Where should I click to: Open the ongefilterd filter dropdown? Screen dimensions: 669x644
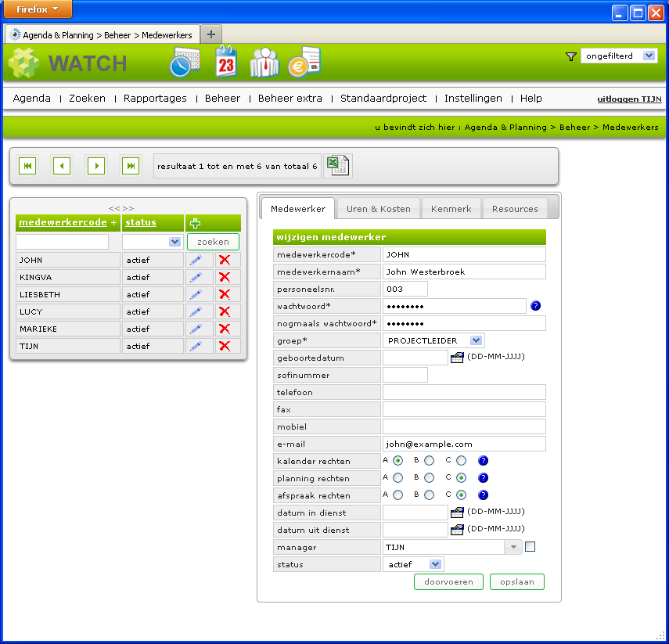pyautogui.click(x=619, y=56)
